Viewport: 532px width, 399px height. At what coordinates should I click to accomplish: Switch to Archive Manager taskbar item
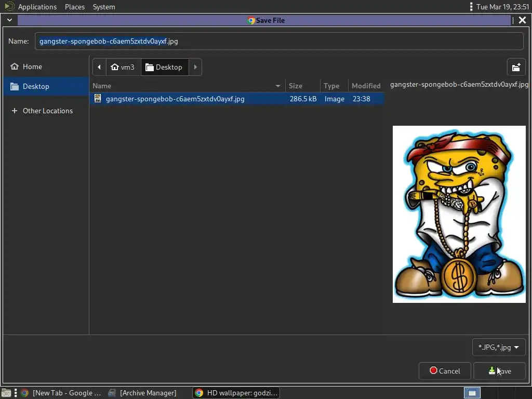point(142,393)
